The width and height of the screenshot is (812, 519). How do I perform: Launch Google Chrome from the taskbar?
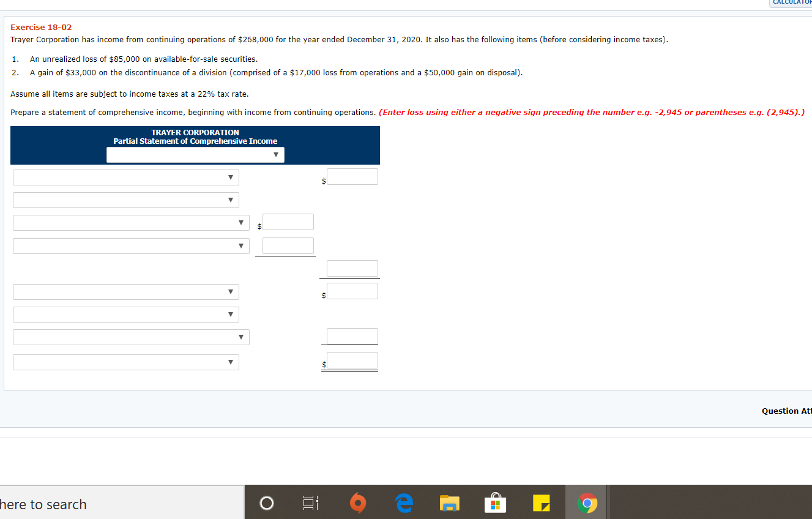coord(586,503)
